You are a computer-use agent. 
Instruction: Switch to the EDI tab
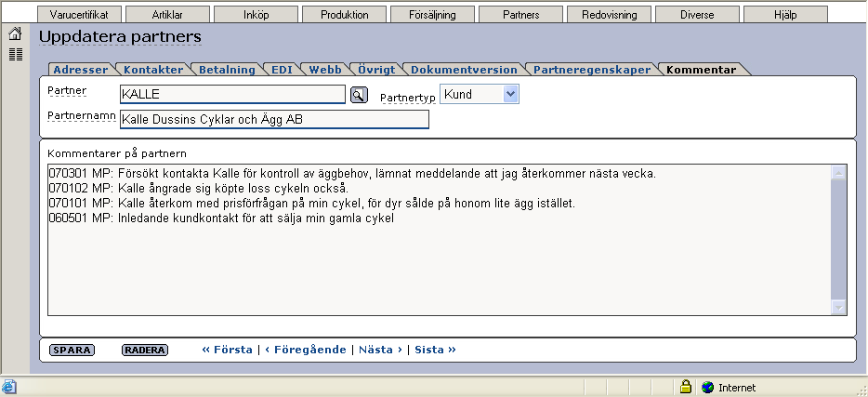tap(282, 70)
